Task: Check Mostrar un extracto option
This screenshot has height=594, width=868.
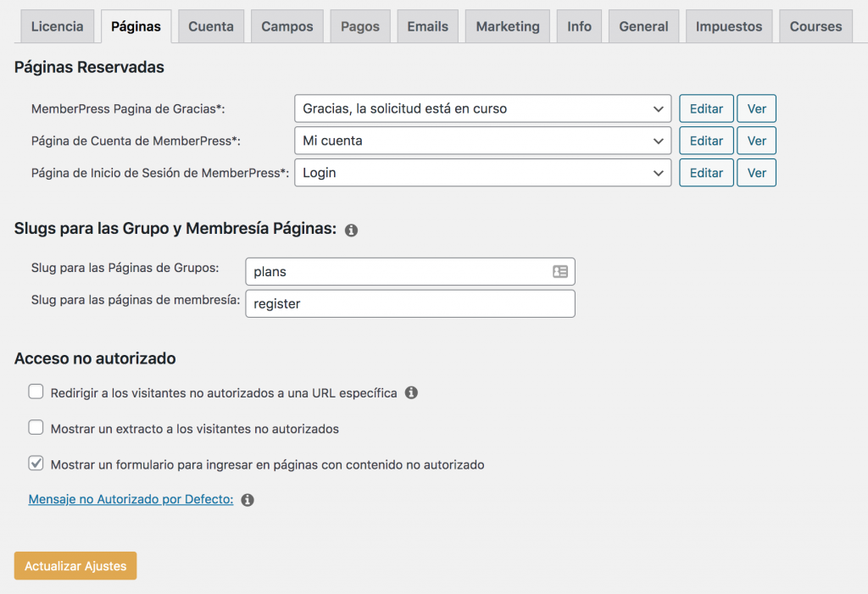Action: [x=36, y=428]
